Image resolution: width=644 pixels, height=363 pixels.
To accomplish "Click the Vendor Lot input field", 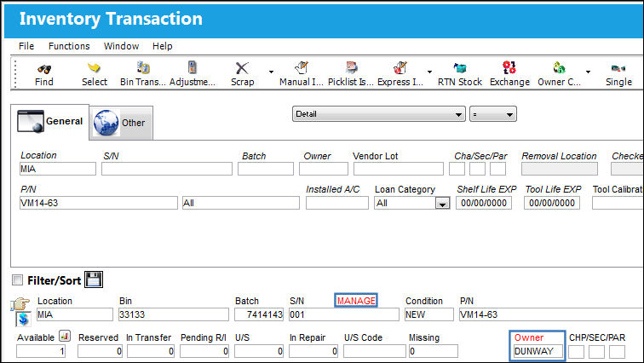I will pos(399,169).
